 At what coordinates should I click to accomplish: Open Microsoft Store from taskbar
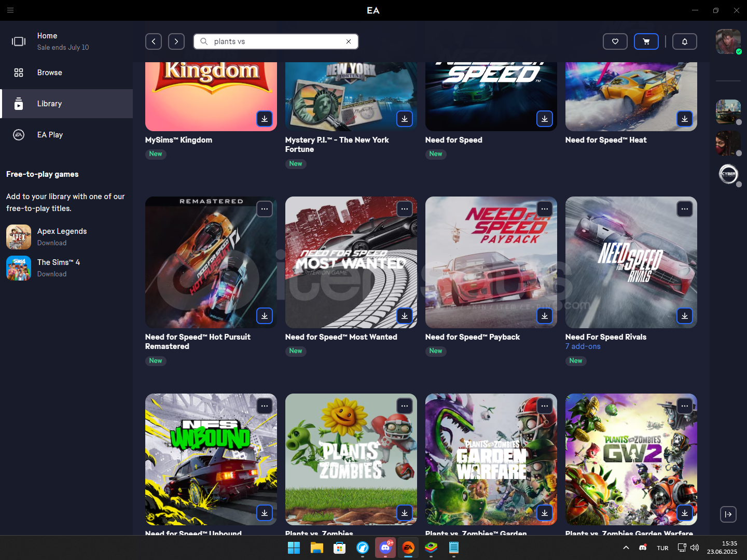(x=340, y=548)
